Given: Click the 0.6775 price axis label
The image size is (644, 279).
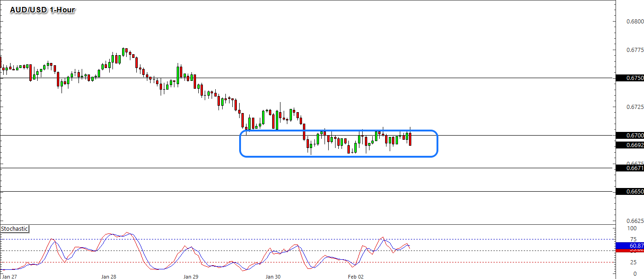Looking at the screenshot, I should (x=634, y=50).
